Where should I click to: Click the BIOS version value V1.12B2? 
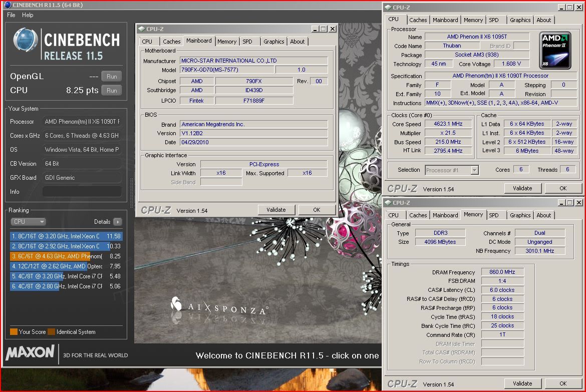pos(254,133)
